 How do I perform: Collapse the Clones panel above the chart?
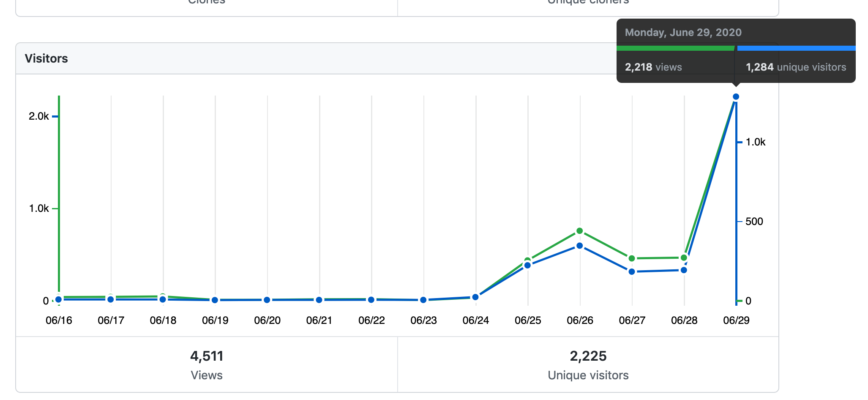[x=206, y=3]
